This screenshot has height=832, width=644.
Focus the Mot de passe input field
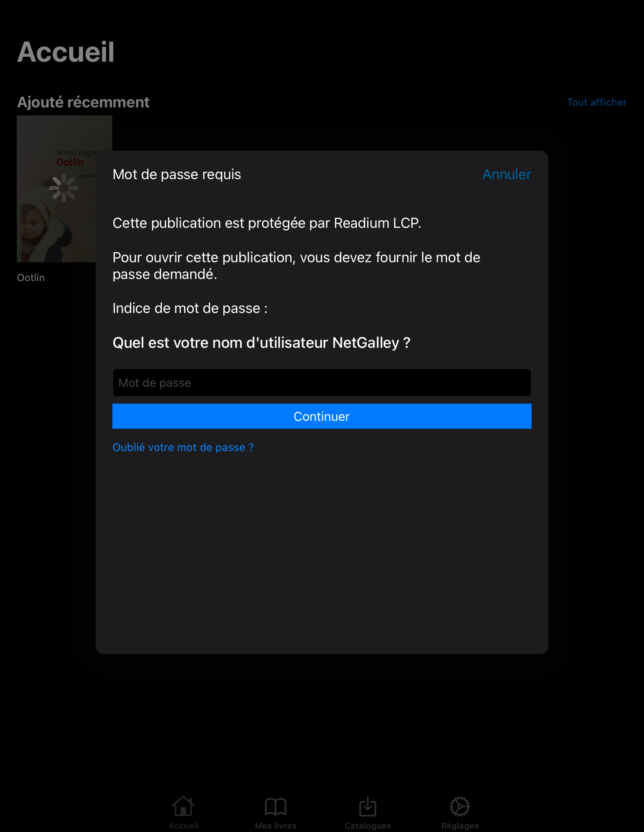322,383
